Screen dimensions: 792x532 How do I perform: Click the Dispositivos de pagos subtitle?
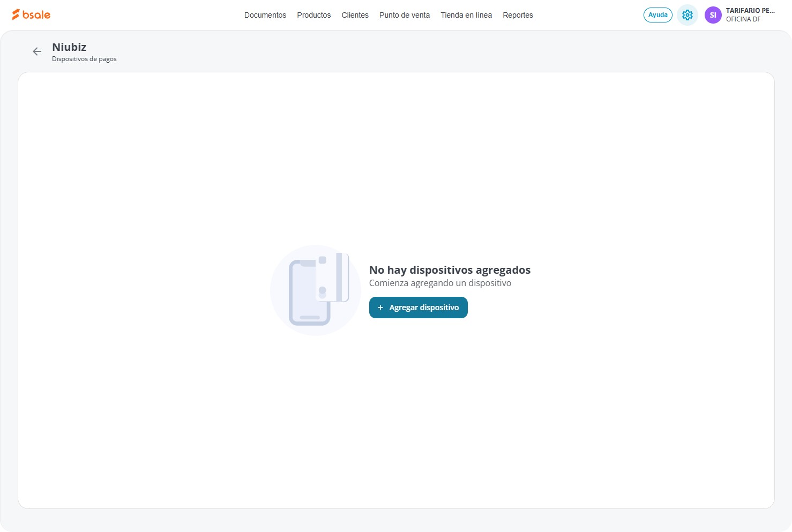[x=84, y=59]
